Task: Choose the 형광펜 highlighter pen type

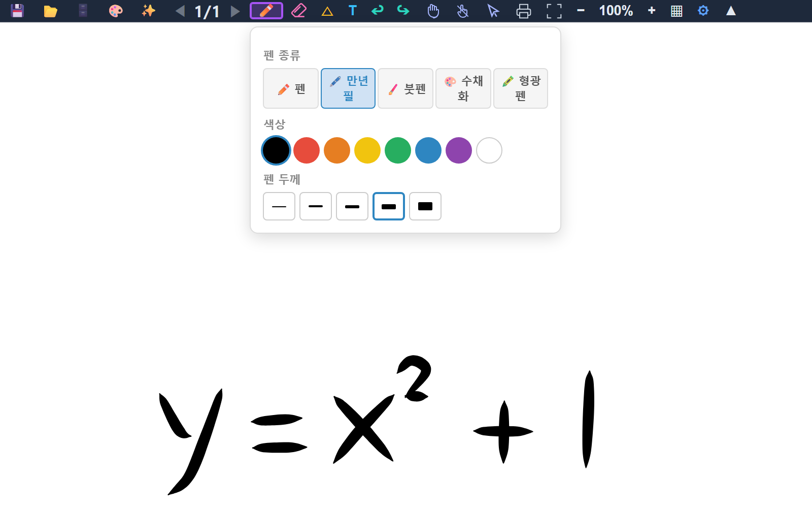Action: tap(521, 88)
